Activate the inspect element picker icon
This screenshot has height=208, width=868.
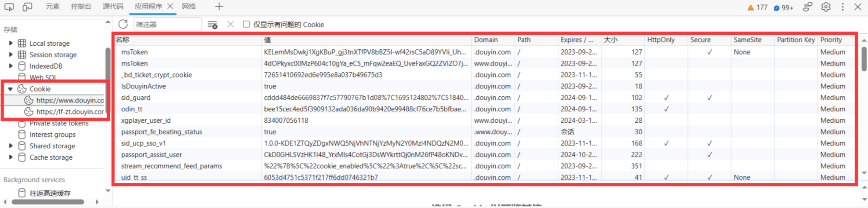(x=9, y=7)
